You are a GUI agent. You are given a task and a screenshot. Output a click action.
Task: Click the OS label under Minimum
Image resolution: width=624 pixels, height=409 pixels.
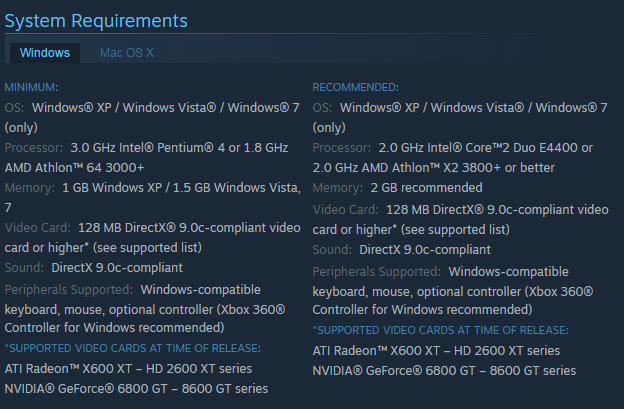(14, 107)
